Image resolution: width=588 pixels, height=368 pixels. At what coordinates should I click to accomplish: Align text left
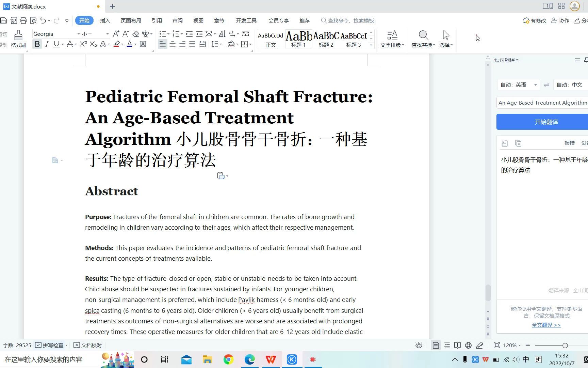(x=163, y=44)
